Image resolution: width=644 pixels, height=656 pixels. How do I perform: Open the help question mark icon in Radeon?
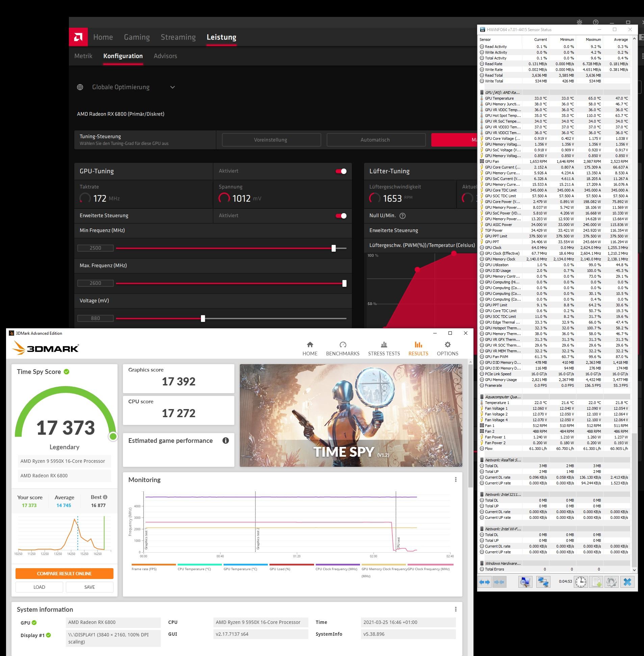click(x=596, y=22)
